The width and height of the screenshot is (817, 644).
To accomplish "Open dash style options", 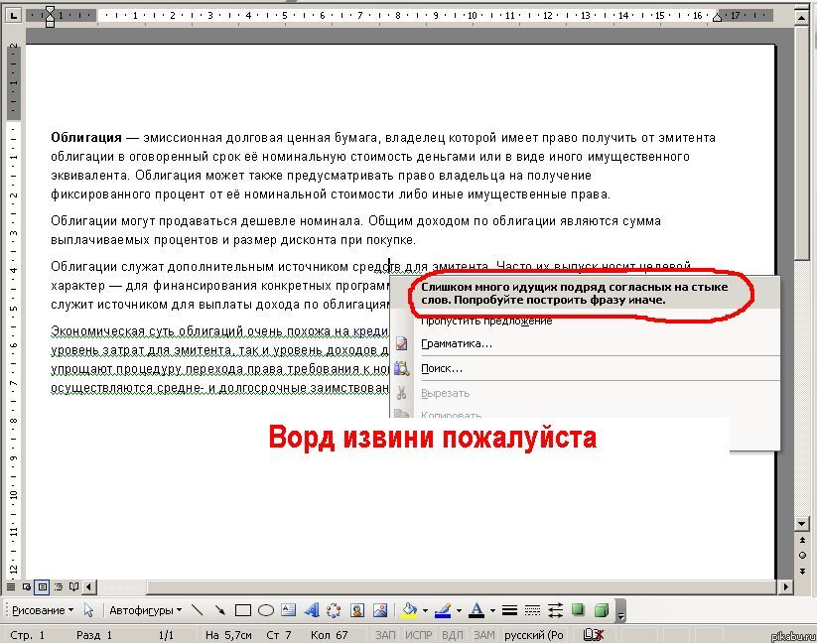I will click(532, 610).
